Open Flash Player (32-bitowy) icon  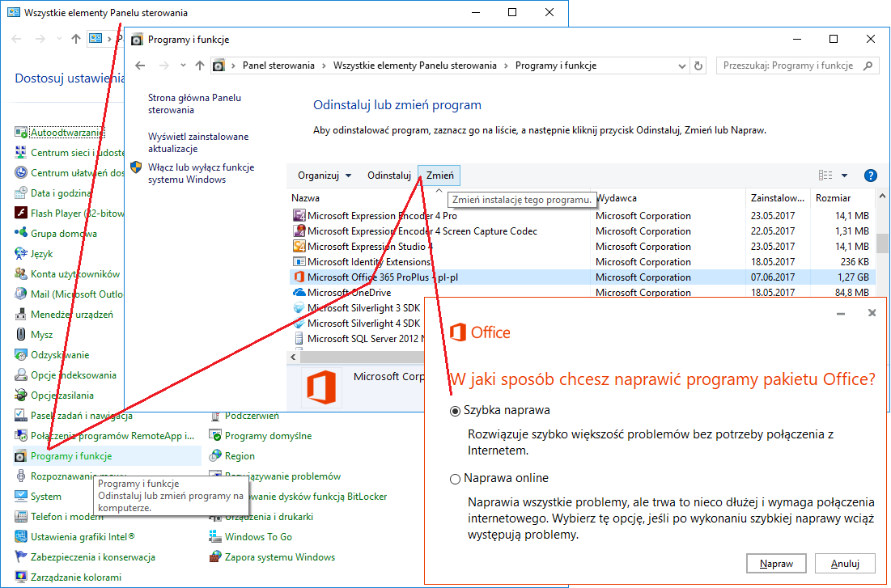click(x=21, y=213)
